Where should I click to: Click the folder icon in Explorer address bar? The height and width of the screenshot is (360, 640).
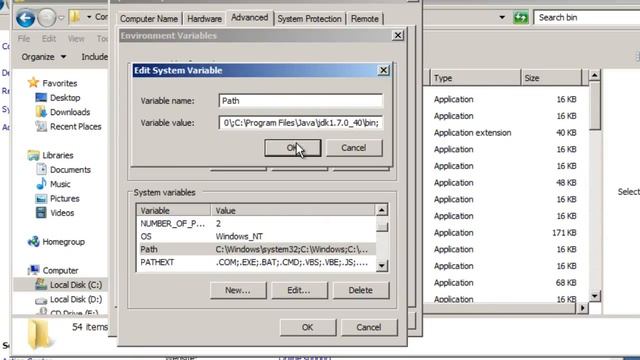click(75, 17)
